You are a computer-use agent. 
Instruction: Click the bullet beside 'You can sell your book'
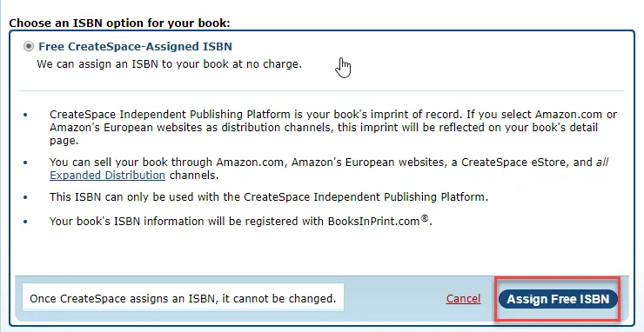pyautogui.click(x=25, y=163)
